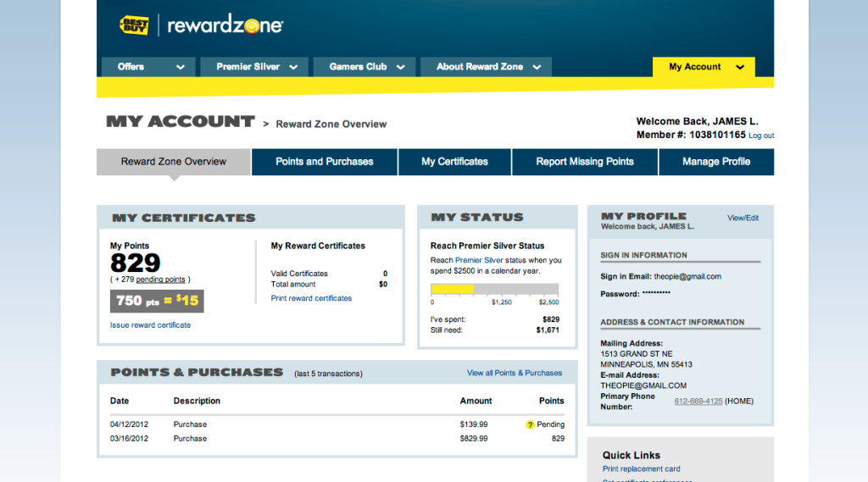Viewport: 868px width, 482px height.
Task: Open the About Reward Zone dropdown
Action: (x=490, y=67)
